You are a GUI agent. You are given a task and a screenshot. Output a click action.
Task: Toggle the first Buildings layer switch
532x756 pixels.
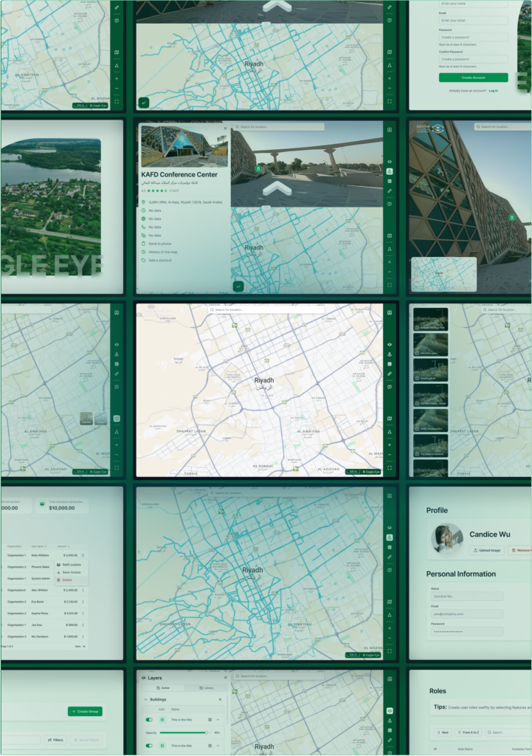149,719
